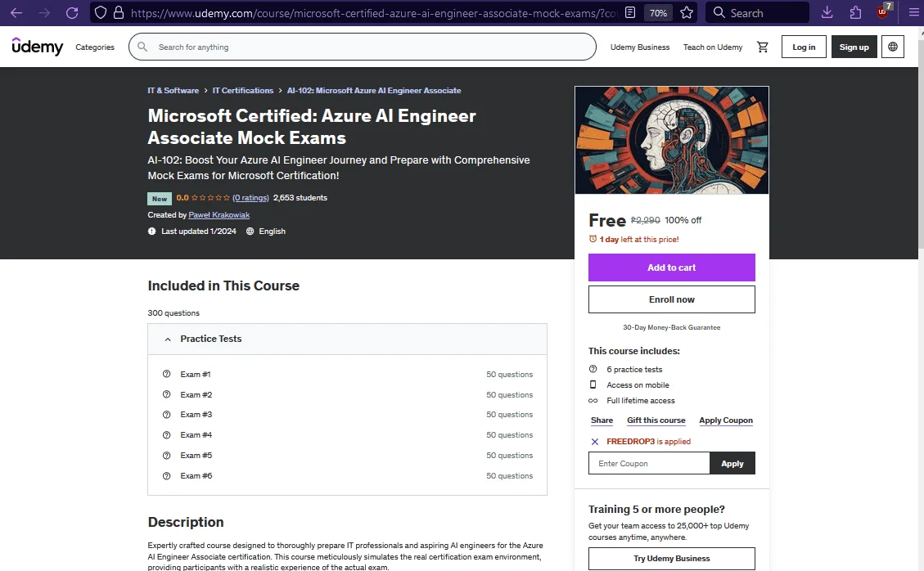
Task: Open the (0 ratings) link
Action: 250,198
